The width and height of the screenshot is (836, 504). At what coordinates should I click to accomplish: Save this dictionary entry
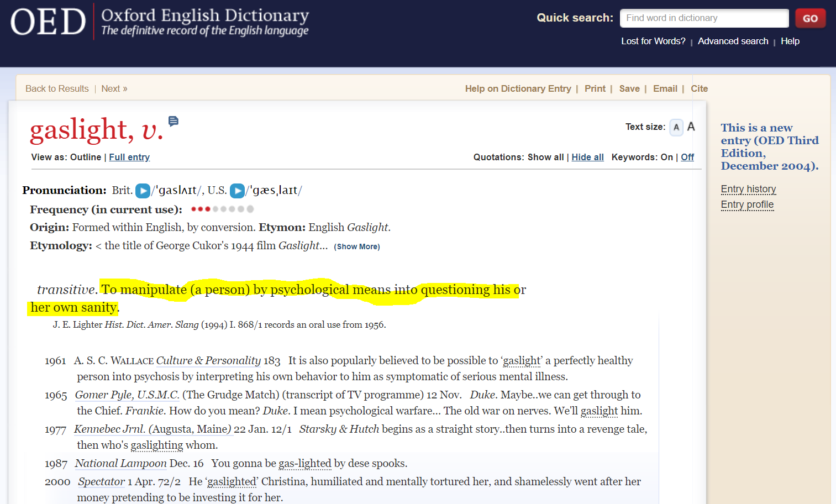click(629, 88)
